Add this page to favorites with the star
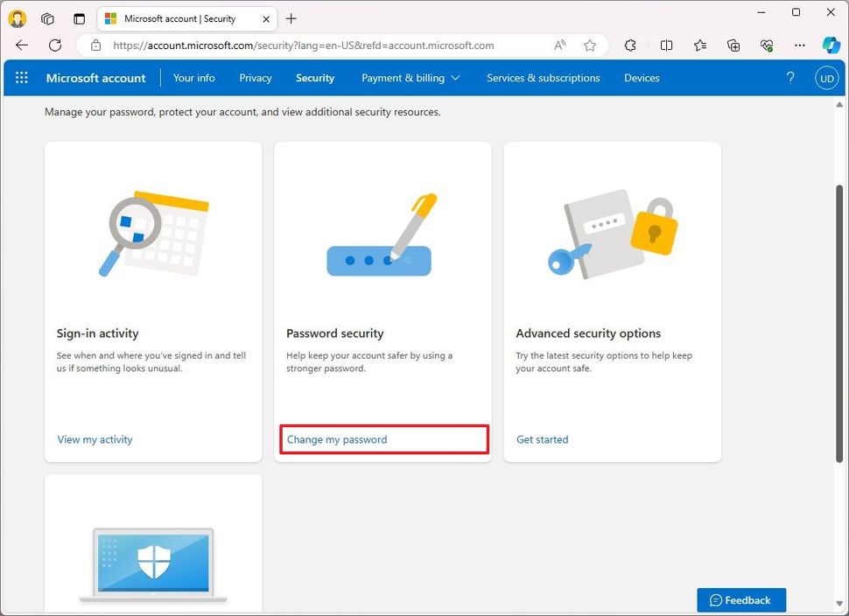The height and width of the screenshot is (616, 849). point(590,45)
